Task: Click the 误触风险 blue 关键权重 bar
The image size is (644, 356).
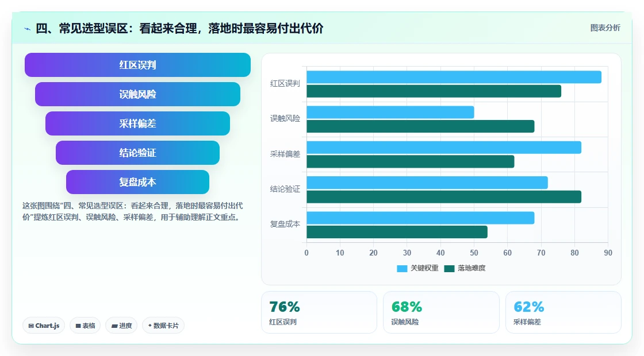Action: point(390,113)
